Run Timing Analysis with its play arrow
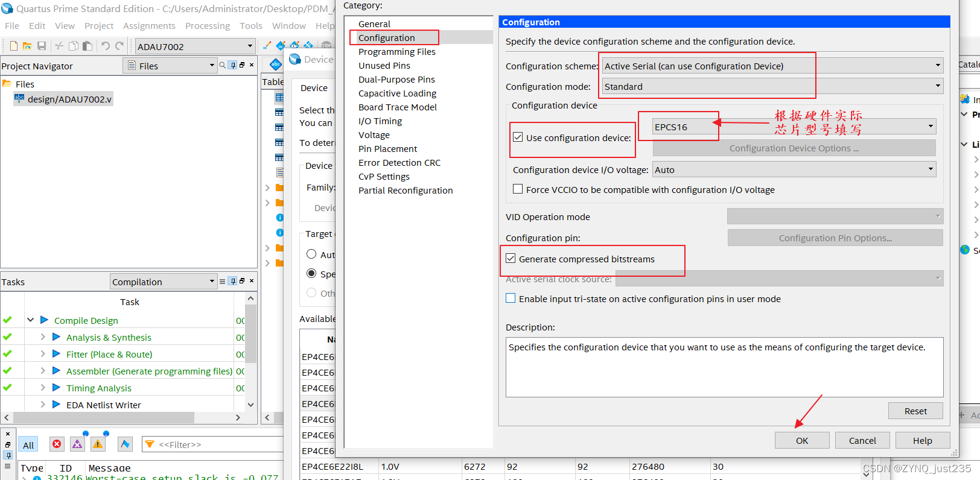Viewport: 980px width, 480px height. click(56, 388)
